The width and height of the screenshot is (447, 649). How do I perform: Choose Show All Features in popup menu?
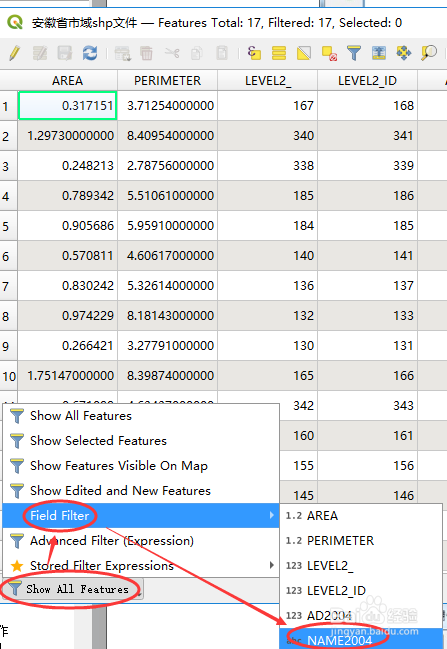pyautogui.click(x=141, y=416)
